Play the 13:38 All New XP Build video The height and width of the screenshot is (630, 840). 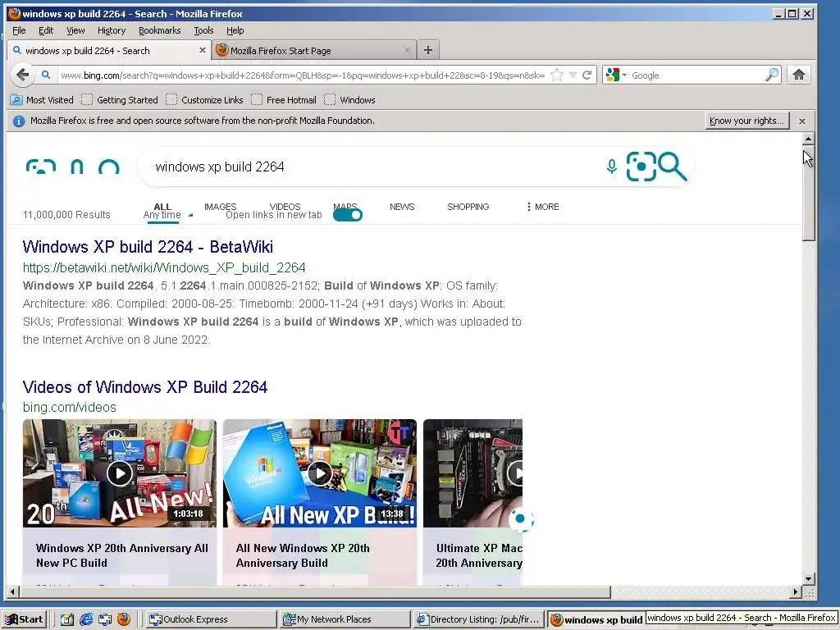coord(320,473)
